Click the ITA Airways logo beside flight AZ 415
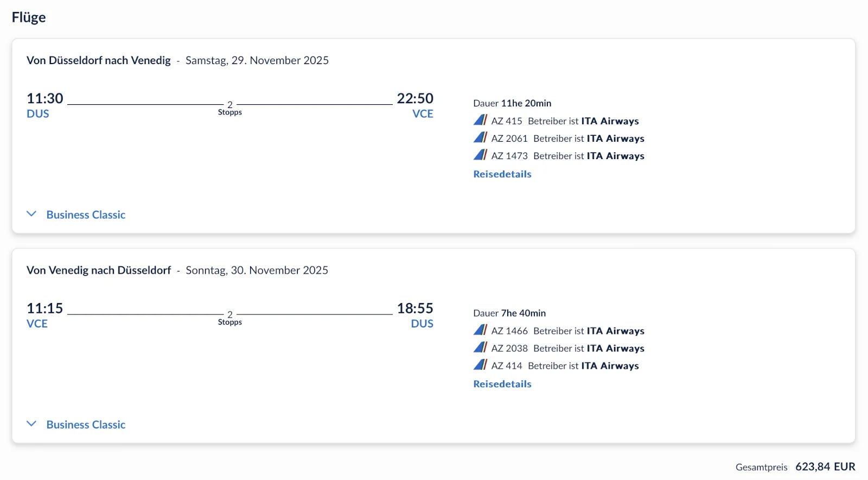This screenshot has width=868, height=480. point(480,121)
